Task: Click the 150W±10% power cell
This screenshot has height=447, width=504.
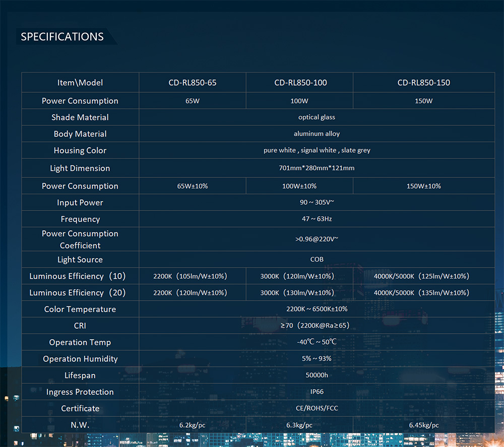Action: [x=423, y=186]
